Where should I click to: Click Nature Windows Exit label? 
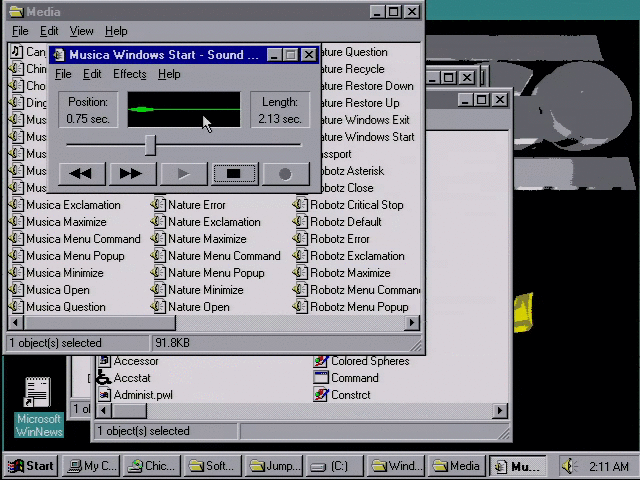tap(364, 120)
